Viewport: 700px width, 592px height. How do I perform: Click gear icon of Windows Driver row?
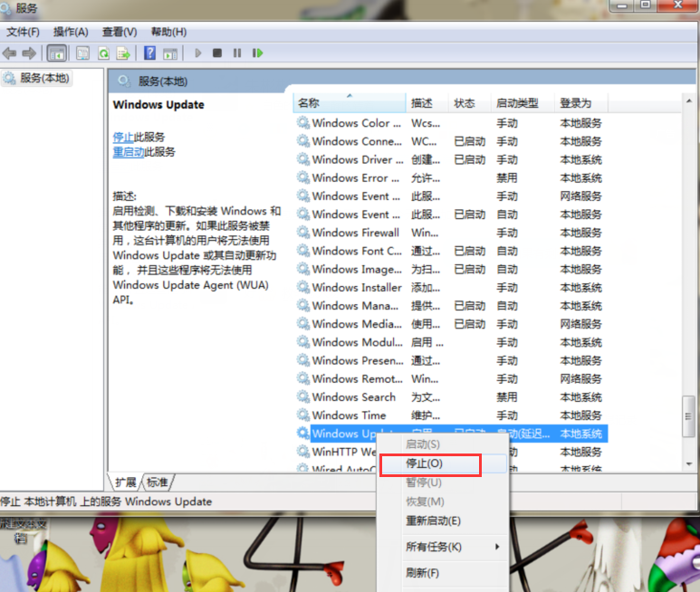(x=303, y=159)
